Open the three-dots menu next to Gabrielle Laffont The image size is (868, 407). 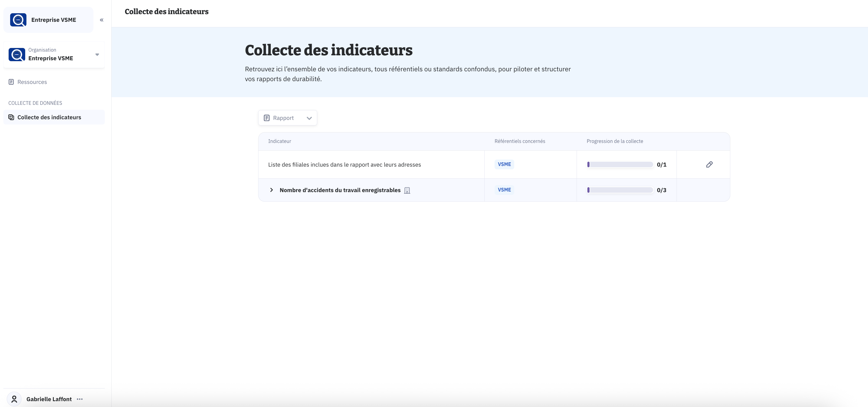tap(80, 399)
